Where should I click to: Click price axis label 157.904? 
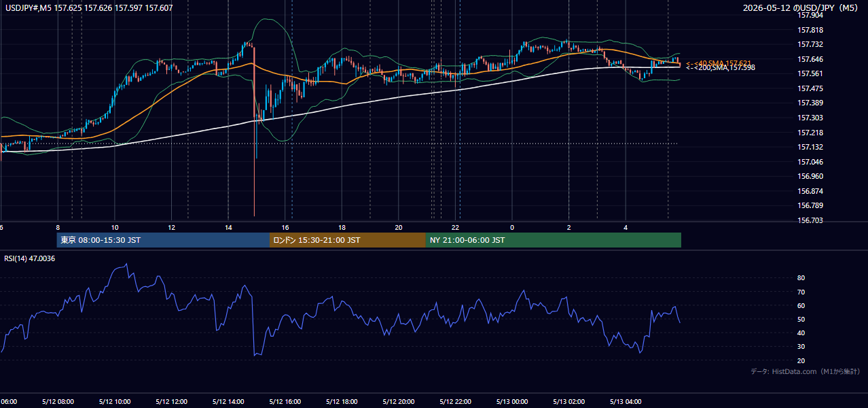coord(810,15)
